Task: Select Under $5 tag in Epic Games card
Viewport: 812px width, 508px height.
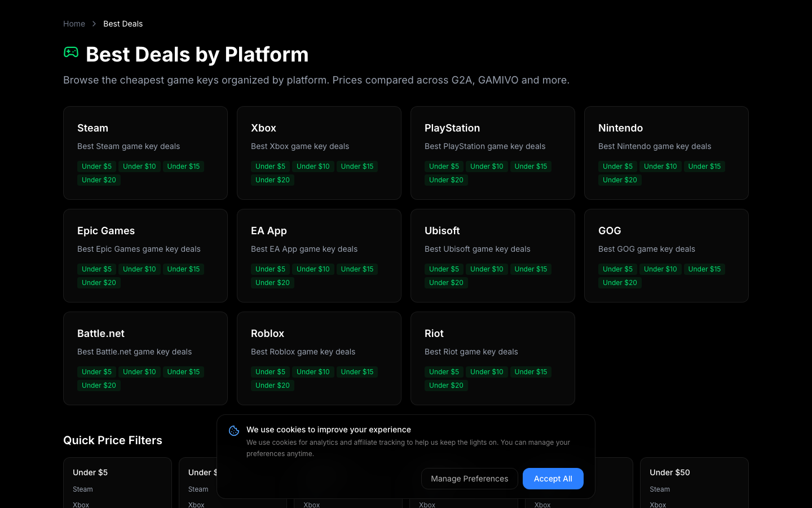Action: tap(96, 269)
